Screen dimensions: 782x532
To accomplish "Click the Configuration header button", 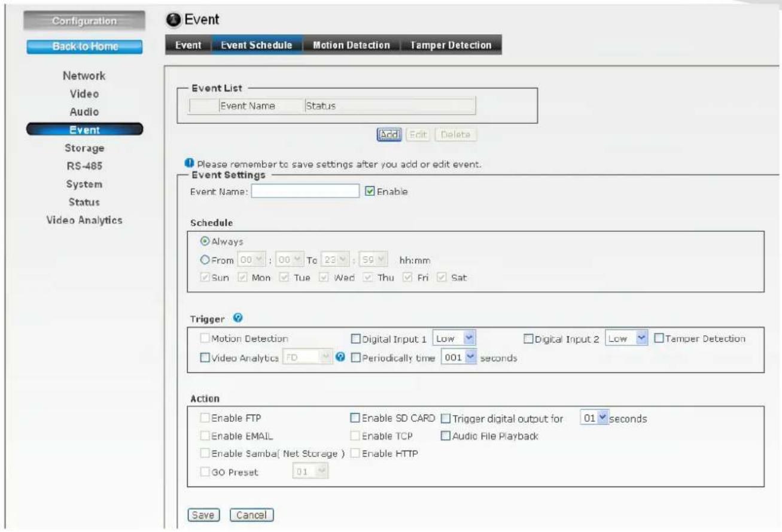I will (x=84, y=20).
